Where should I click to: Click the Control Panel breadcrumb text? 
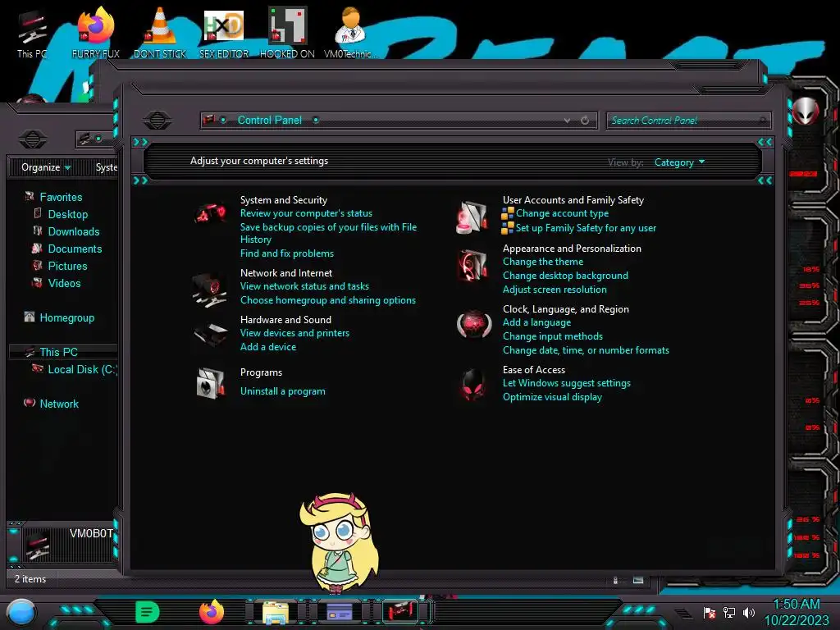(x=269, y=120)
